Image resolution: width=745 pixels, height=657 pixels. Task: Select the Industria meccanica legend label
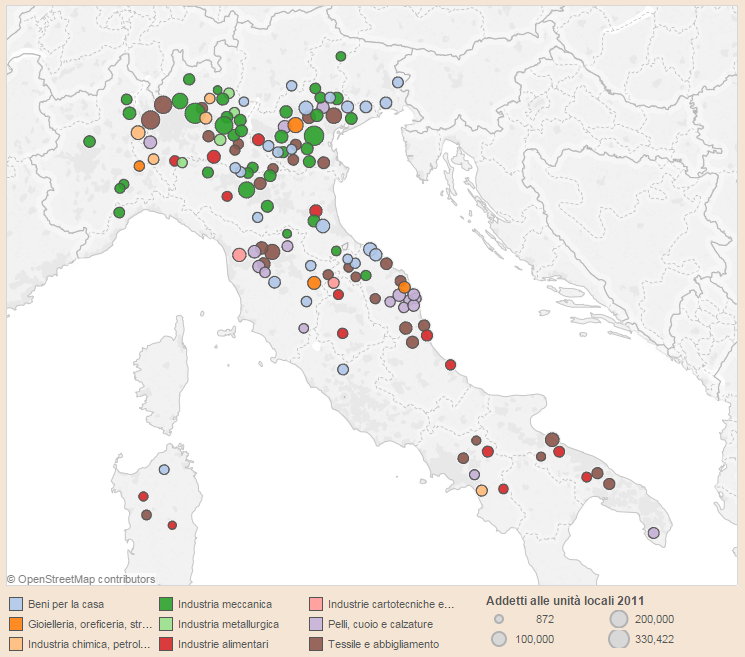click(225, 604)
